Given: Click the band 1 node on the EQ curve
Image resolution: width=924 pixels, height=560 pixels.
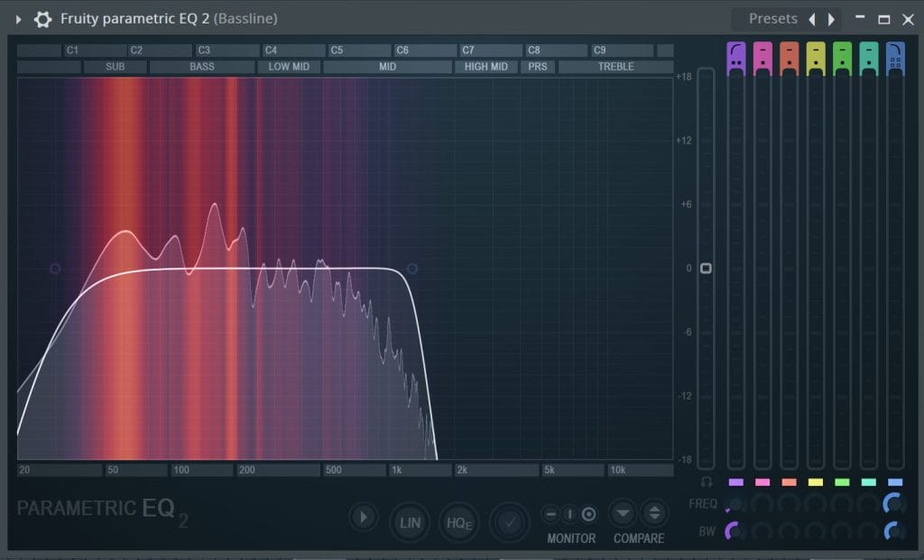Looking at the screenshot, I should (x=55, y=269).
